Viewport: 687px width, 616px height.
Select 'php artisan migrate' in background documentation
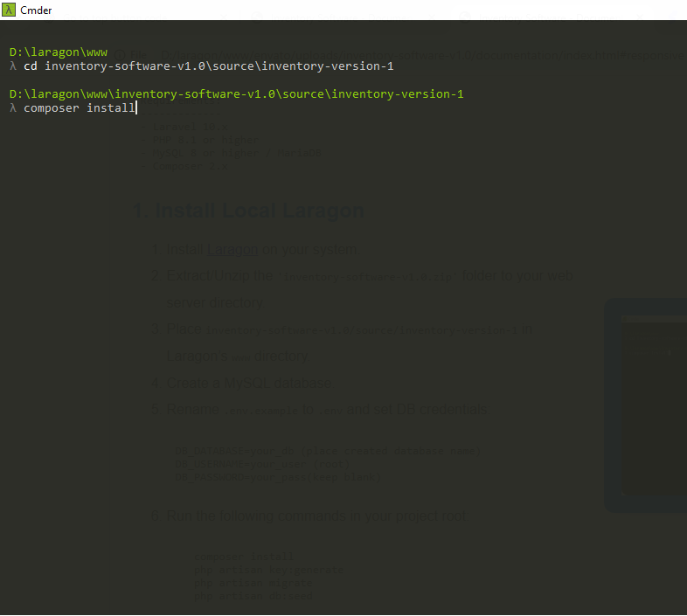[x=253, y=583]
